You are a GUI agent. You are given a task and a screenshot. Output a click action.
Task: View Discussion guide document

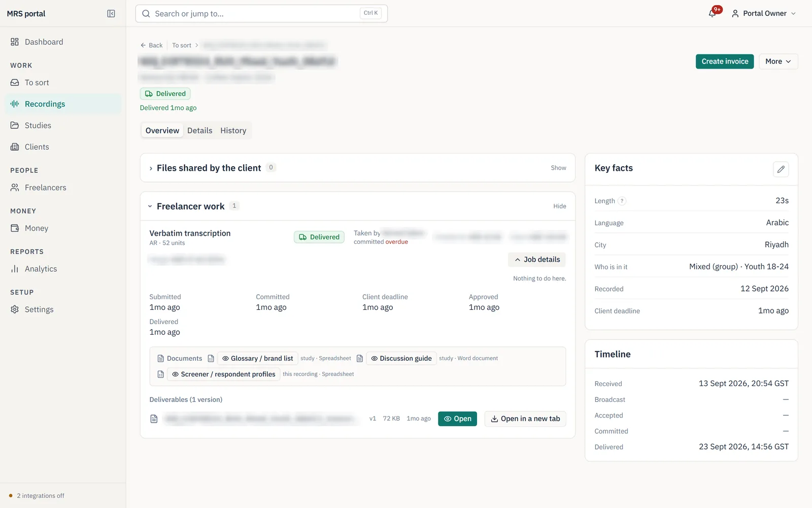point(401,359)
